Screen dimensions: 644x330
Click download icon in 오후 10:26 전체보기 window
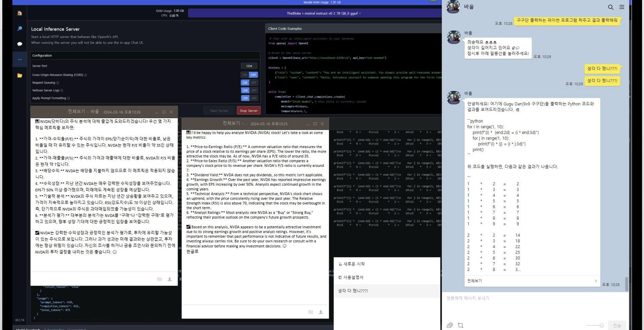click(170, 279)
